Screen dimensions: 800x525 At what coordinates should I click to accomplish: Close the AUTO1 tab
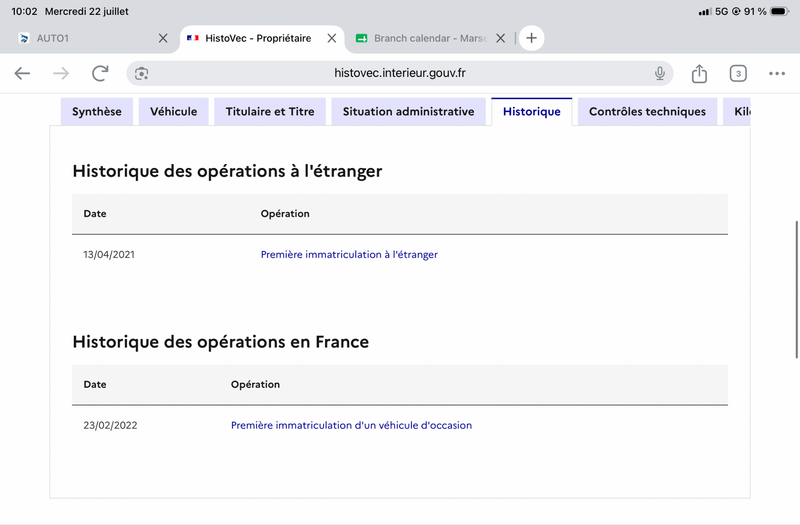pyautogui.click(x=163, y=38)
